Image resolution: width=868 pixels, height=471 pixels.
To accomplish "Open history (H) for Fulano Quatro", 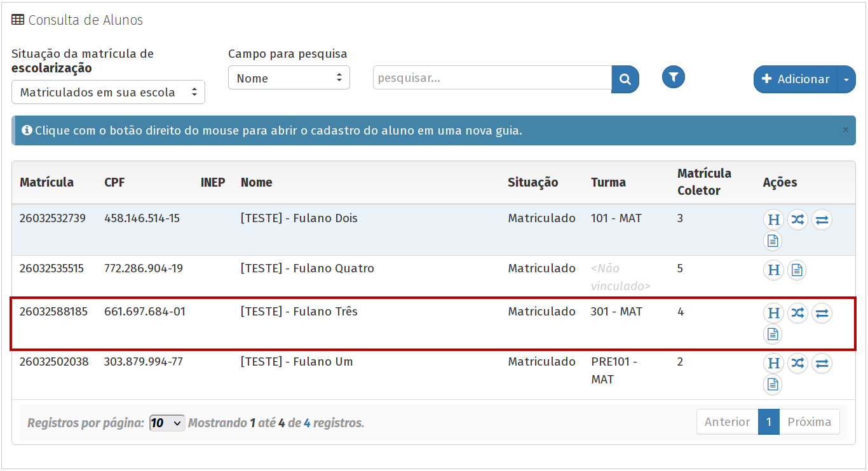I will [773, 270].
